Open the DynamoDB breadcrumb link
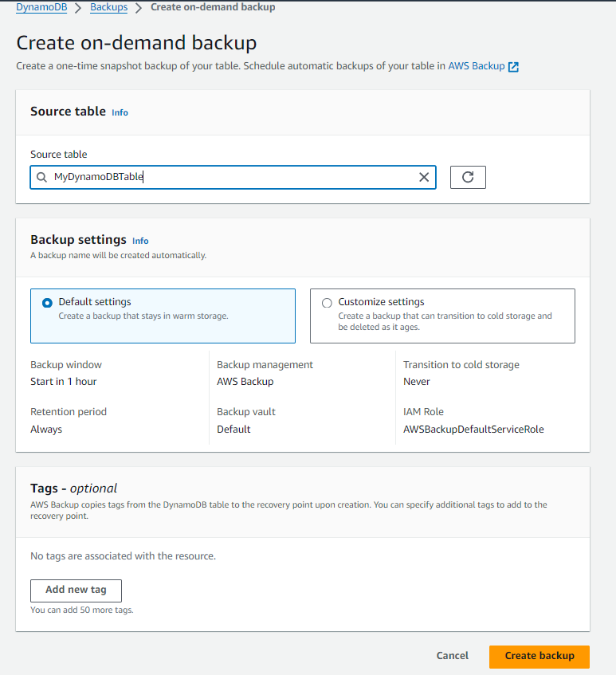Image resolution: width=616 pixels, height=675 pixels. (41, 7)
